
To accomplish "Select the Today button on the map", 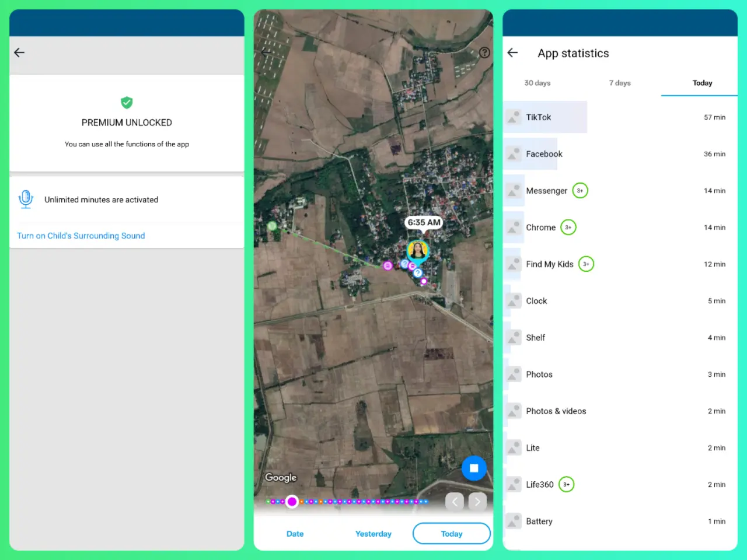I will point(452,534).
